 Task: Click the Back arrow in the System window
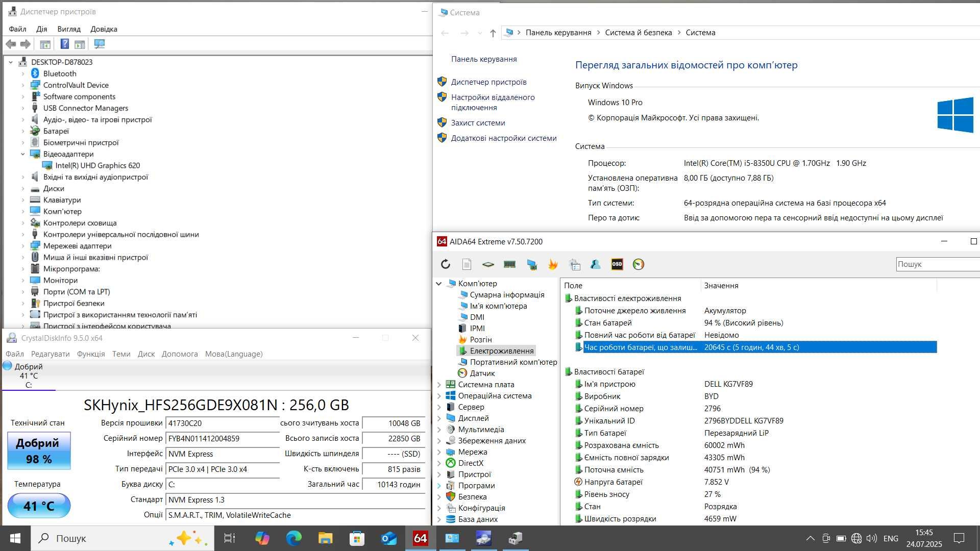click(445, 33)
